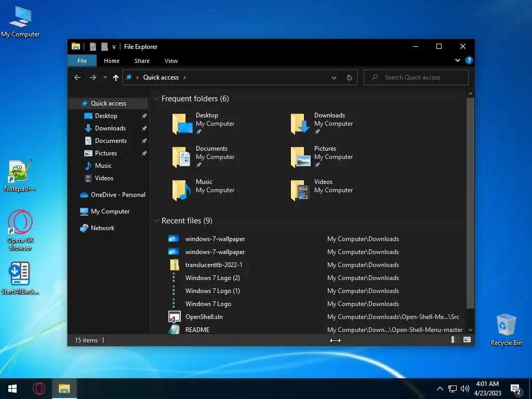Select Music in the navigation pane
This screenshot has height=399, width=532.
pos(103,166)
